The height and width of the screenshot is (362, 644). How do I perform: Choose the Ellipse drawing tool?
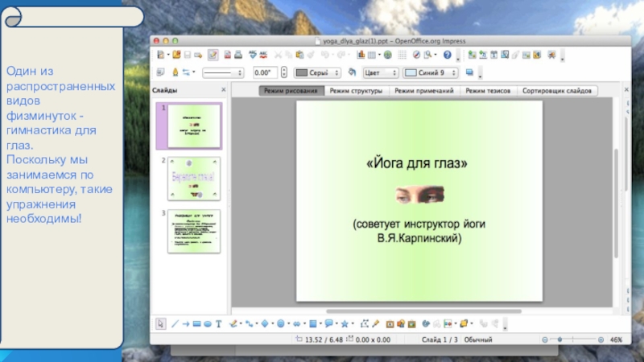[208, 323]
